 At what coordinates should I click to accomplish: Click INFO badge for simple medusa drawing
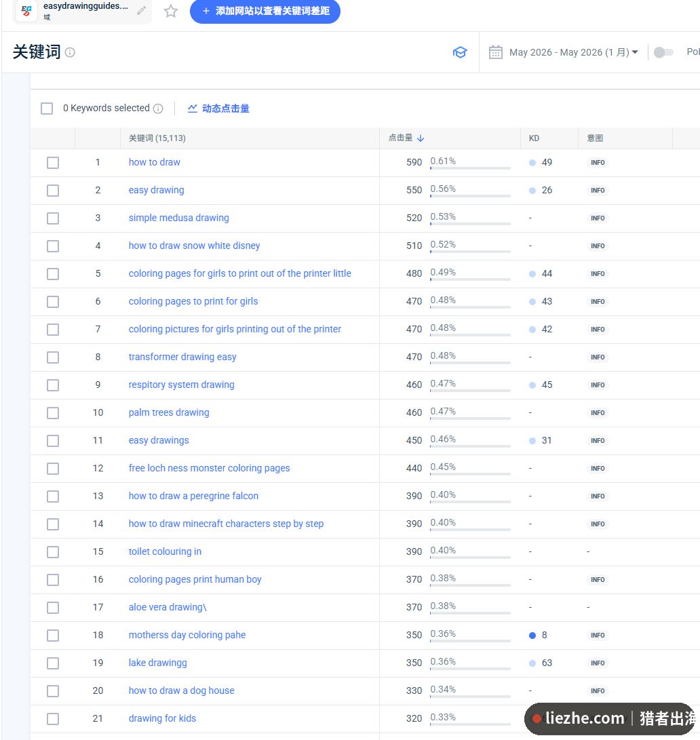click(x=598, y=218)
